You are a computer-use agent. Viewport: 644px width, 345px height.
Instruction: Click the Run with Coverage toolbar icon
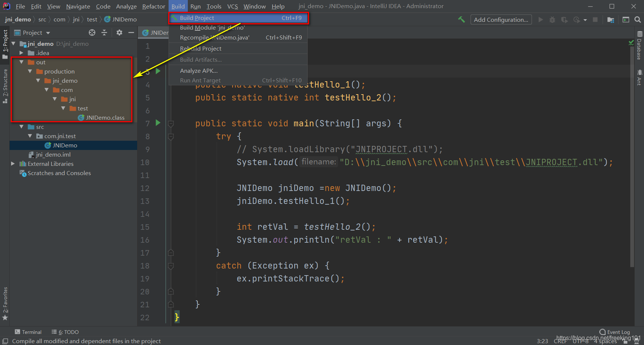[564, 20]
